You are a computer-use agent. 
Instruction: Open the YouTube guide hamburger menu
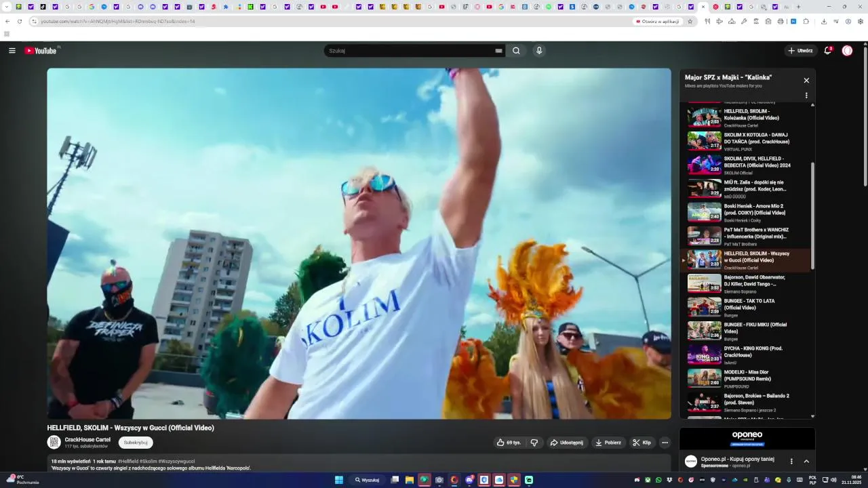(12, 51)
